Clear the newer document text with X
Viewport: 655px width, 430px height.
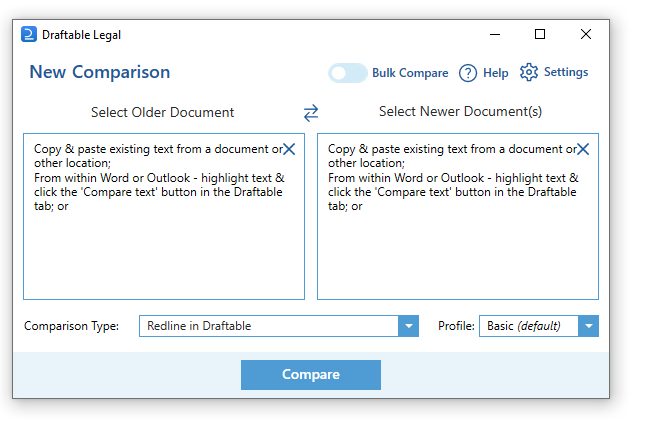coord(583,149)
